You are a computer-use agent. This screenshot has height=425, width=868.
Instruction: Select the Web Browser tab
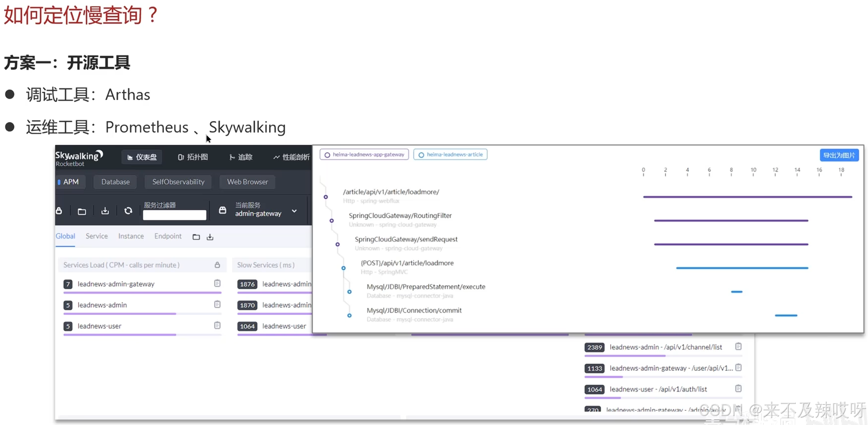[x=247, y=182]
